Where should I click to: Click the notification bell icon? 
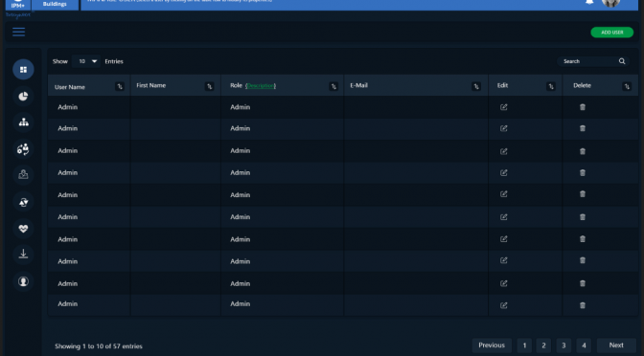coord(589,2)
